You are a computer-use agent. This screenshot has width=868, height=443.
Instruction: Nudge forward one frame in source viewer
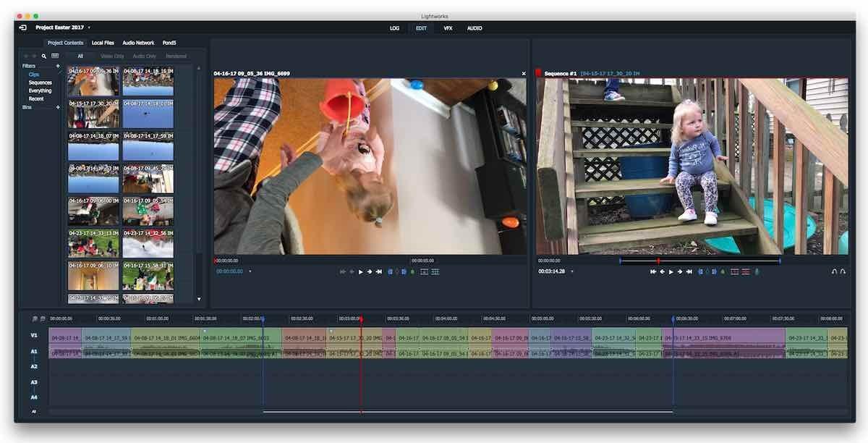(370, 271)
